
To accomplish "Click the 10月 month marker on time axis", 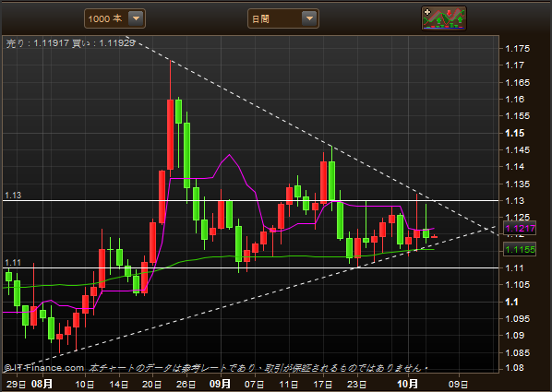I will pyautogui.click(x=407, y=384).
